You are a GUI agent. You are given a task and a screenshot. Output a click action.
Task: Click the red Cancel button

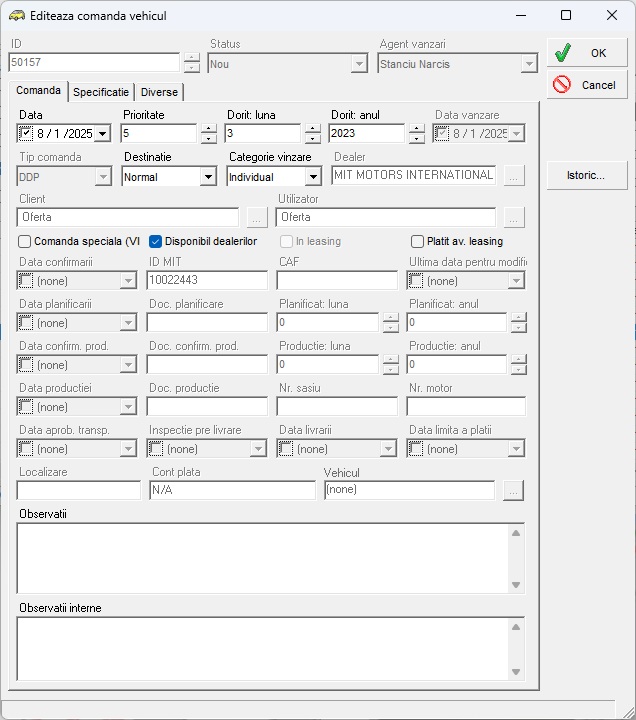(x=586, y=85)
